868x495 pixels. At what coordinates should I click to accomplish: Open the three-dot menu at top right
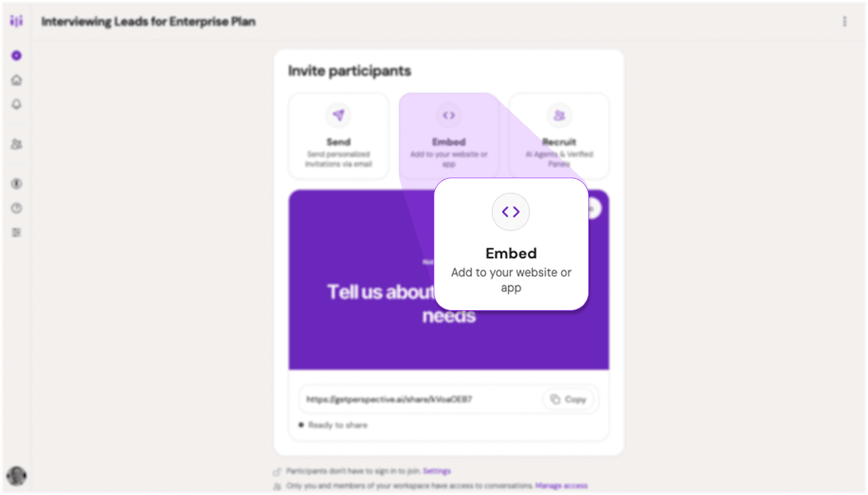[845, 21]
